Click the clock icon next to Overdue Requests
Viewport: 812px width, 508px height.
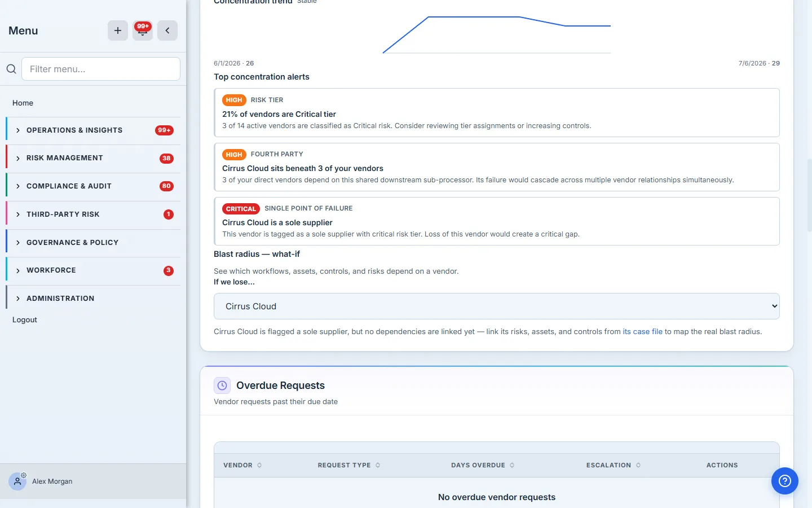(x=222, y=386)
